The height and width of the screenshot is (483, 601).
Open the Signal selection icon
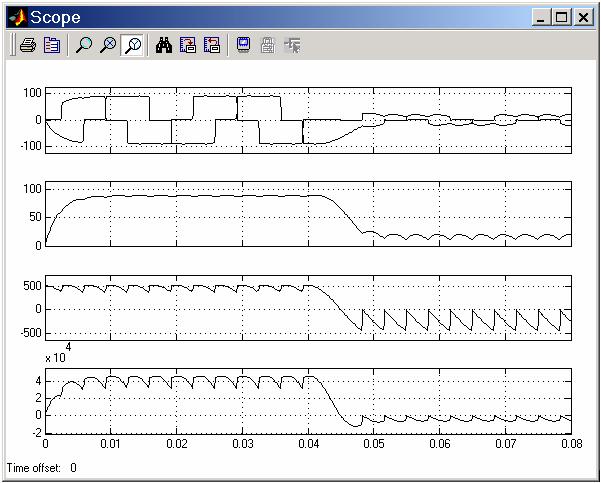[292, 45]
